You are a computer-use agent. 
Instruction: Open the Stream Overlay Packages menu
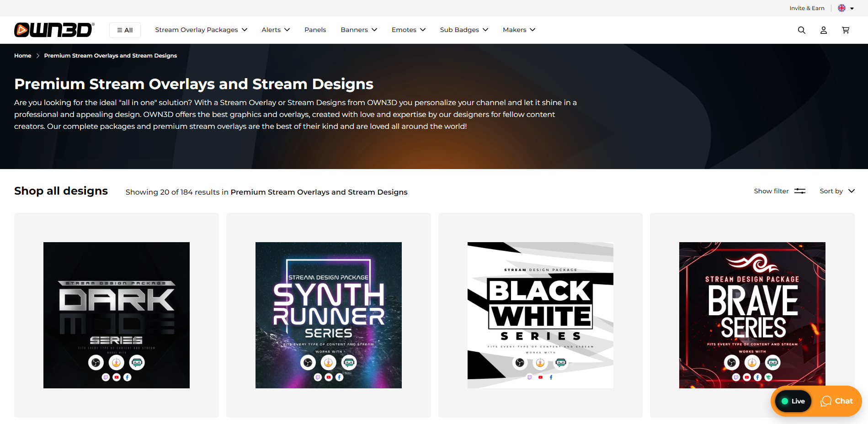tap(201, 30)
